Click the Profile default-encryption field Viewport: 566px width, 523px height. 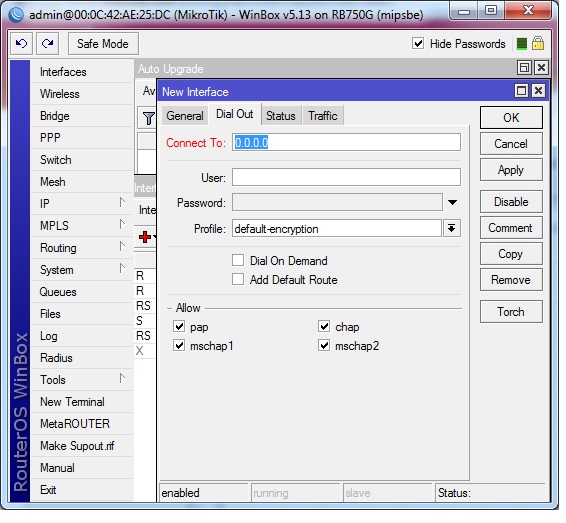(337, 228)
